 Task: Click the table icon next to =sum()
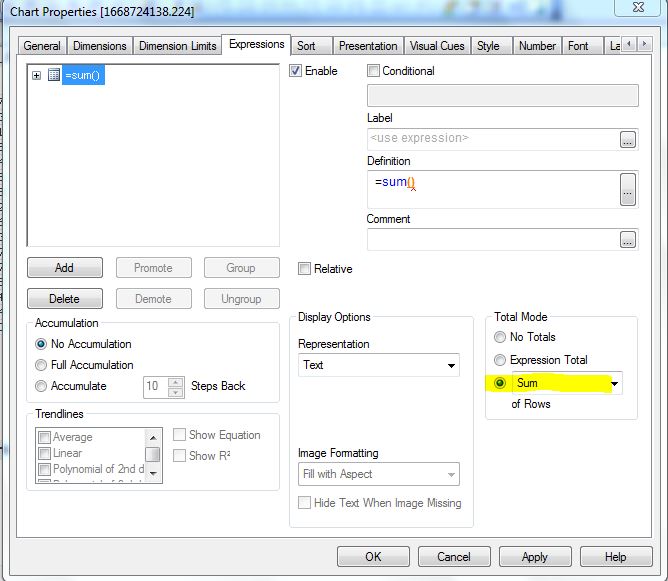click(x=54, y=75)
